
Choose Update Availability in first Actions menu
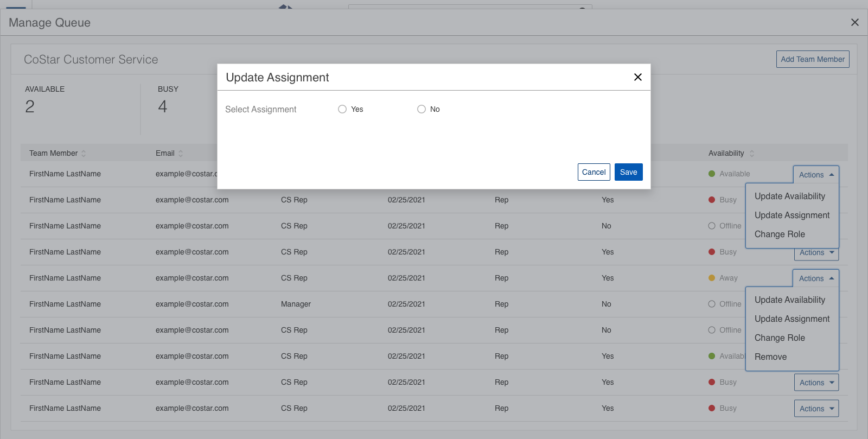pos(789,196)
